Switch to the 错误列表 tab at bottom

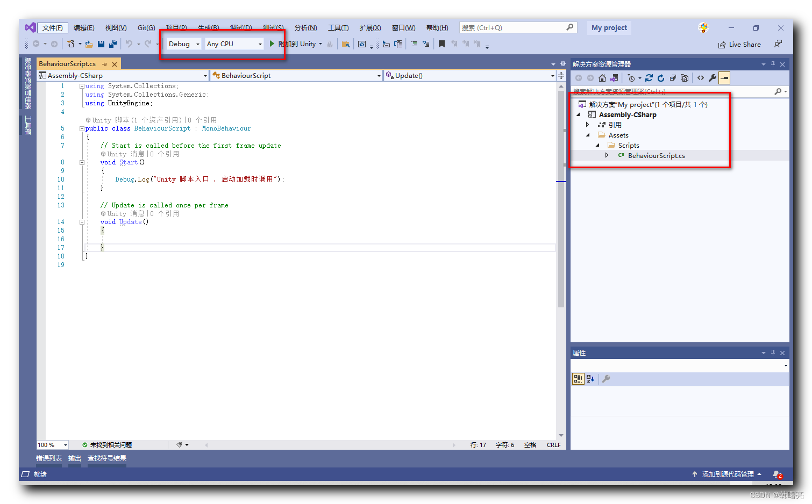click(x=48, y=458)
